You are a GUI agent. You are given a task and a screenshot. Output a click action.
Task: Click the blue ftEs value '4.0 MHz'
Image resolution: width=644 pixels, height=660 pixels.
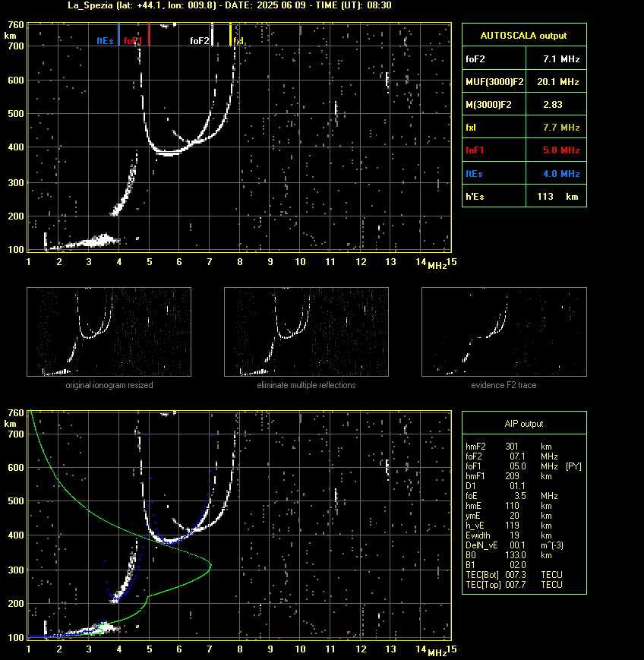(x=561, y=173)
